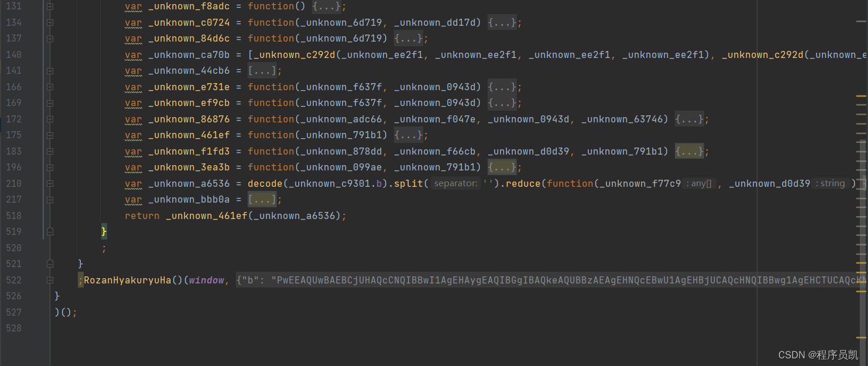868x366 pixels.
Task: Open folded body {...} of _unknown_c0724
Action: tap(502, 23)
